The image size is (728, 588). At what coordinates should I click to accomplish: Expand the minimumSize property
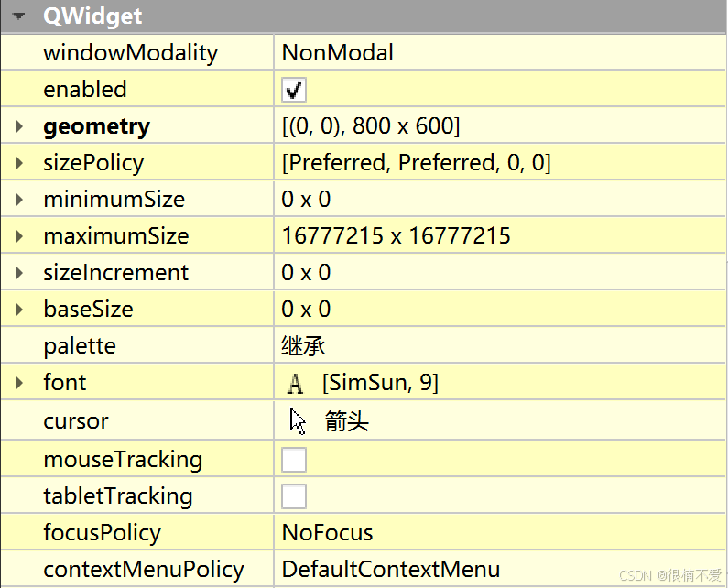19,200
